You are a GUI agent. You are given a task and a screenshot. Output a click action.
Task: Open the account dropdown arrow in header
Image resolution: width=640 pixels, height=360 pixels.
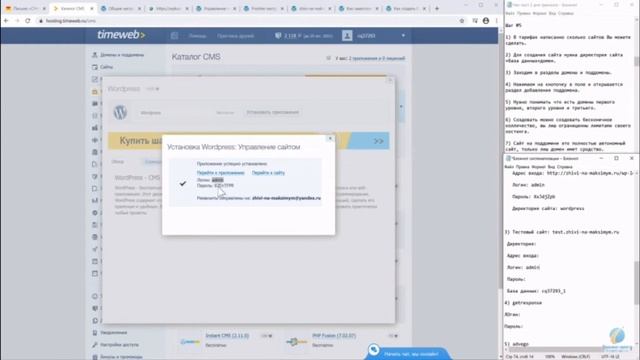click(x=403, y=36)
